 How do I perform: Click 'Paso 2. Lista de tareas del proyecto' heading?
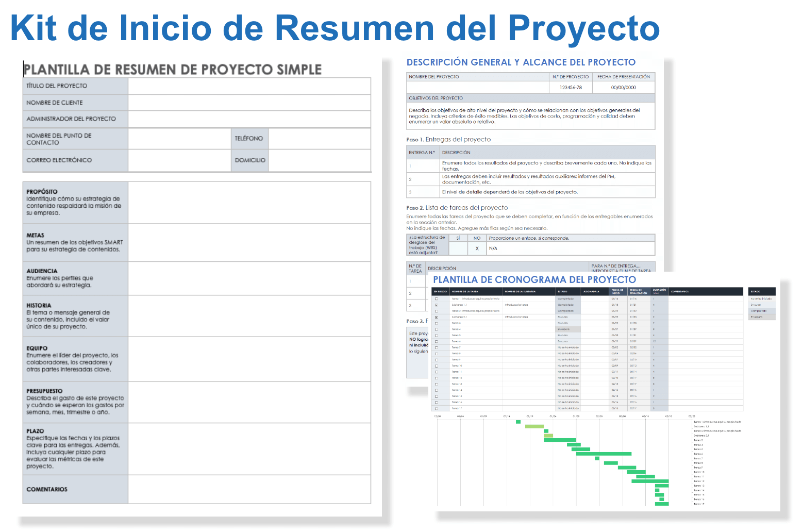457,208
